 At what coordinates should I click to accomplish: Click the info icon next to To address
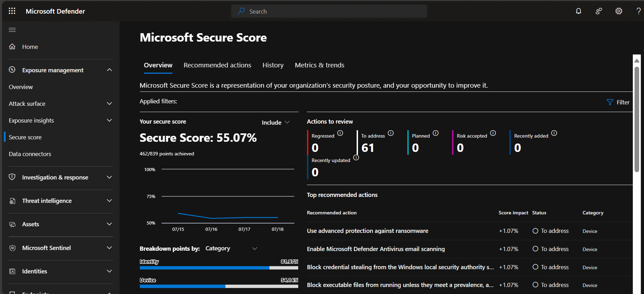pyautogui.click(x=391, y=133)
